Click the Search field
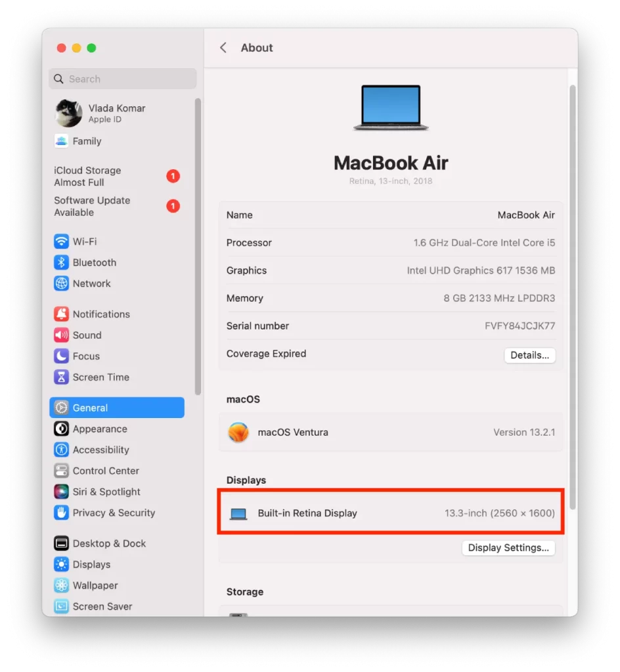 [x=123, y=79]
